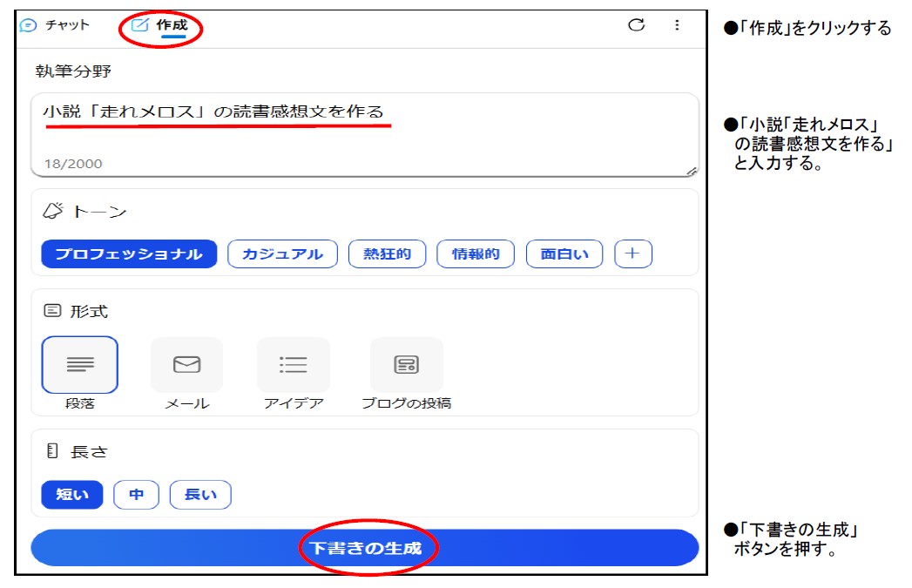
Task: Set length to 短い
Action: (71, 495)
